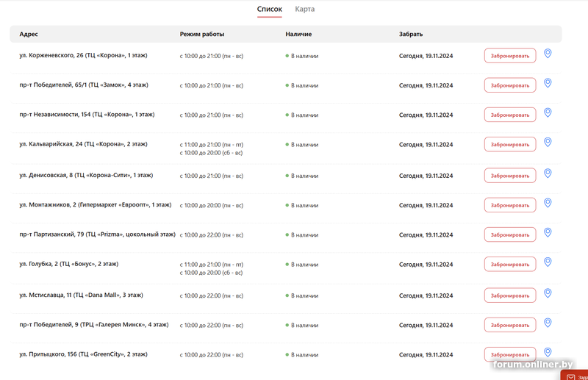Reserve at ул. Монтажников, 2 Евроопт
588x380 pixels.
coord(510,205)
